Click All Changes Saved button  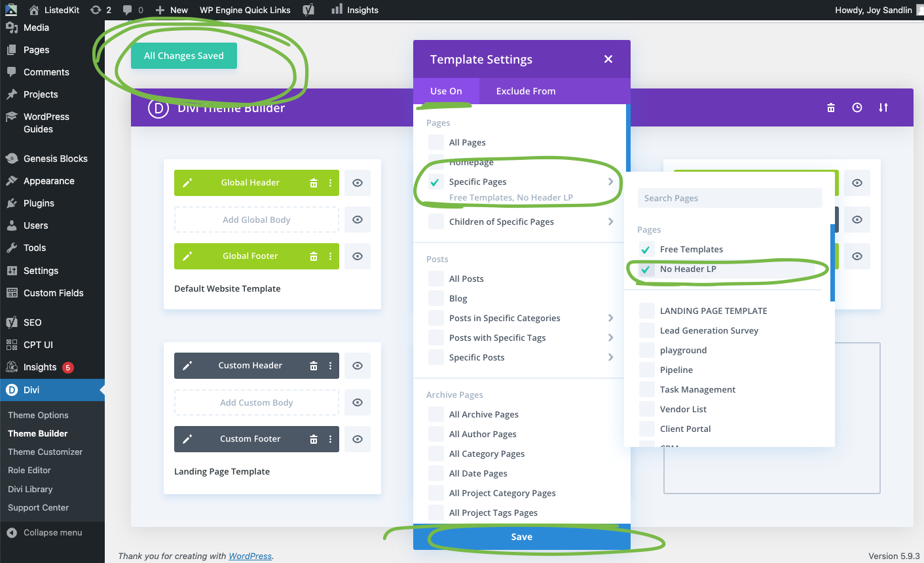(184, 56)
